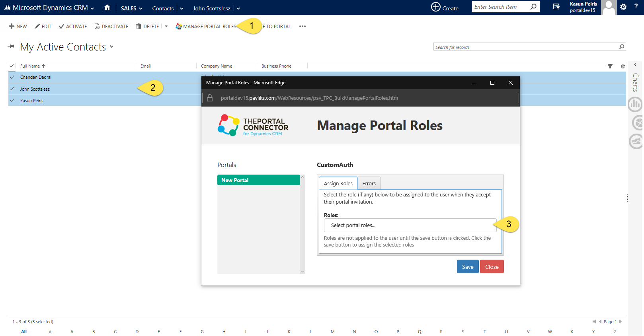Screen dimensions: 644x336
Task: Switch to the Assign Roles tab
Action: [338, 183]
